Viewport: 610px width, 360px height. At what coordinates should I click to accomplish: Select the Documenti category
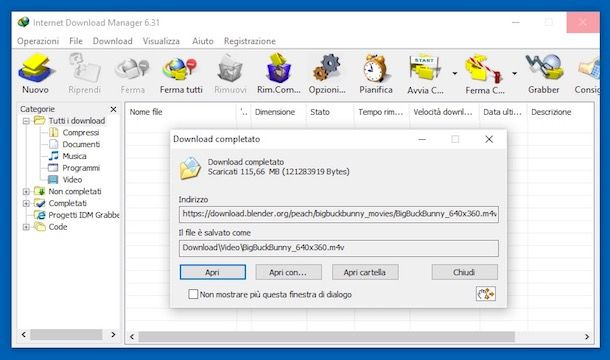(x=81, y=144)
